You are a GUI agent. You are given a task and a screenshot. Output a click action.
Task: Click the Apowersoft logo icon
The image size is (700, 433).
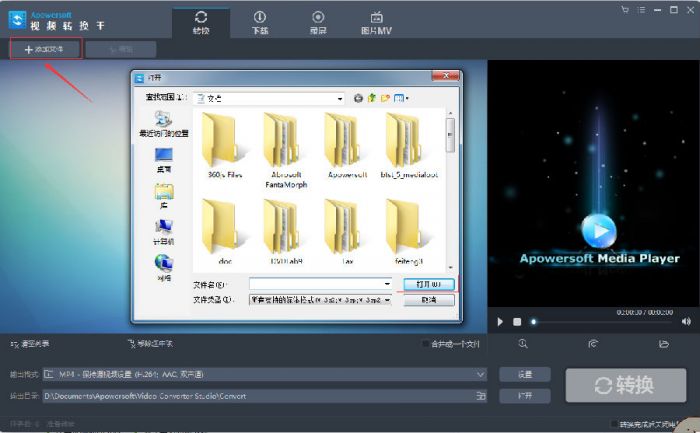point(17,20)
